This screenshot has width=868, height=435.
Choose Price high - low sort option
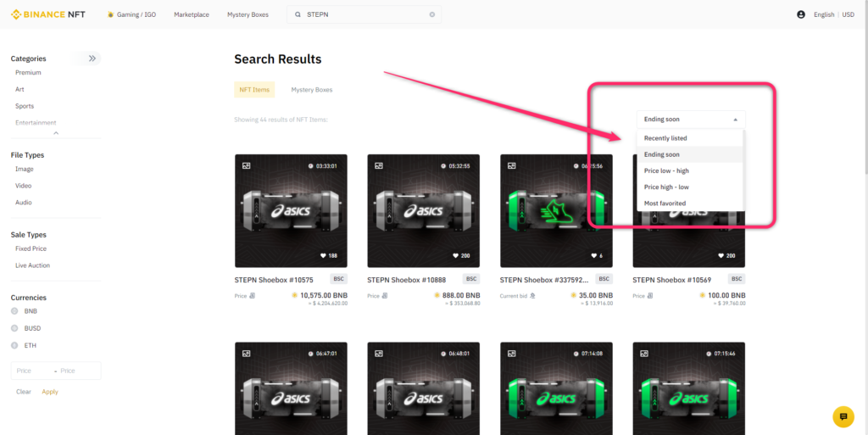(x=690, y=187)
